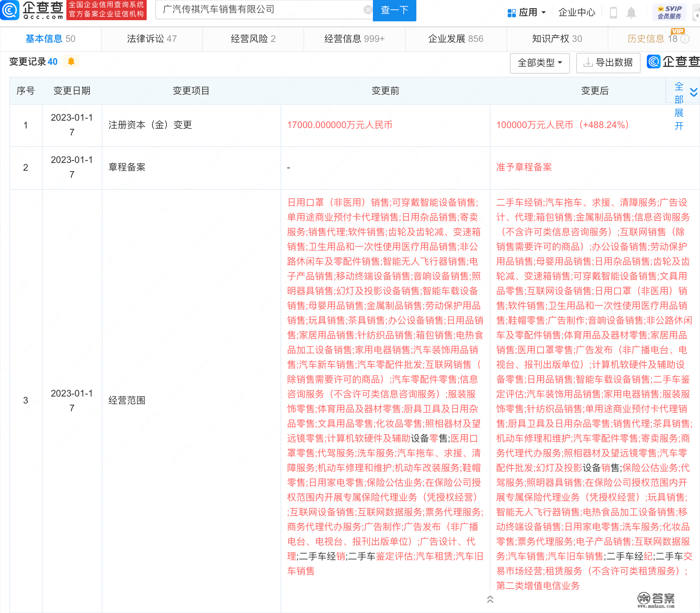Click the 导出数据 export button
Screen dimensions: 700x613
608,63
